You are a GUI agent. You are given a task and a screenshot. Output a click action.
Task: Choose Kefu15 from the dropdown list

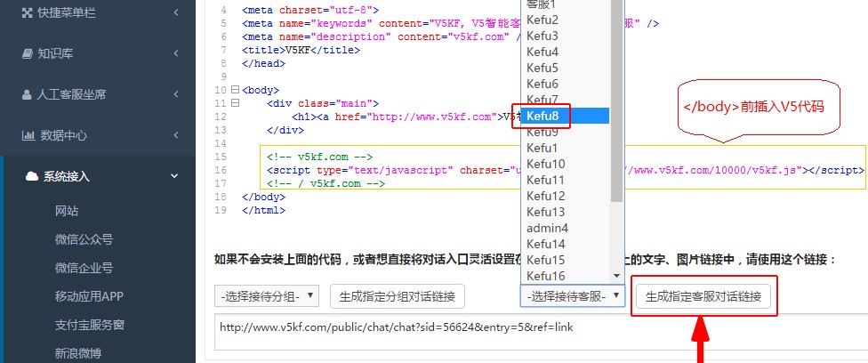pos(566,260)
